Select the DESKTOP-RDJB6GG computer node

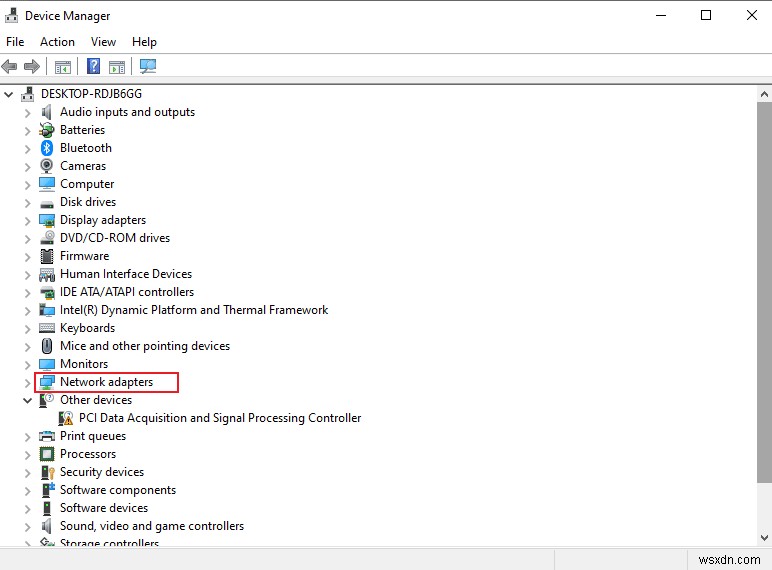pyautogui.click(x=91, y=94)
